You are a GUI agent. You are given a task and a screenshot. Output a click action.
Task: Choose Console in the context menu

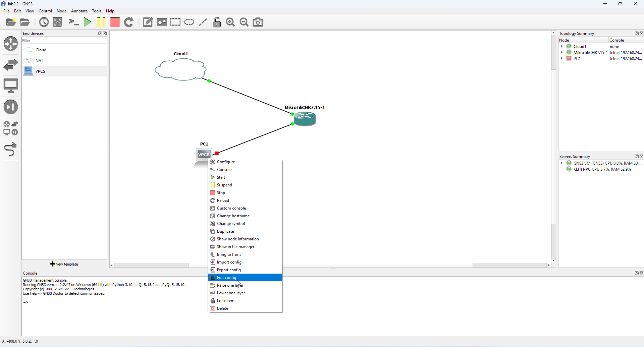pyautogui.click(x=245, y=170)
